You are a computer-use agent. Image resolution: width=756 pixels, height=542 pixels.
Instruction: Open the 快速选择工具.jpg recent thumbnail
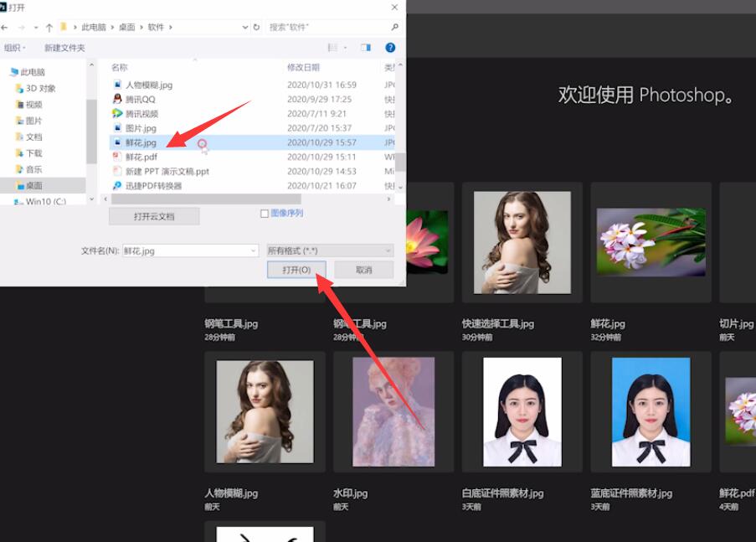[x=522, y=242]
